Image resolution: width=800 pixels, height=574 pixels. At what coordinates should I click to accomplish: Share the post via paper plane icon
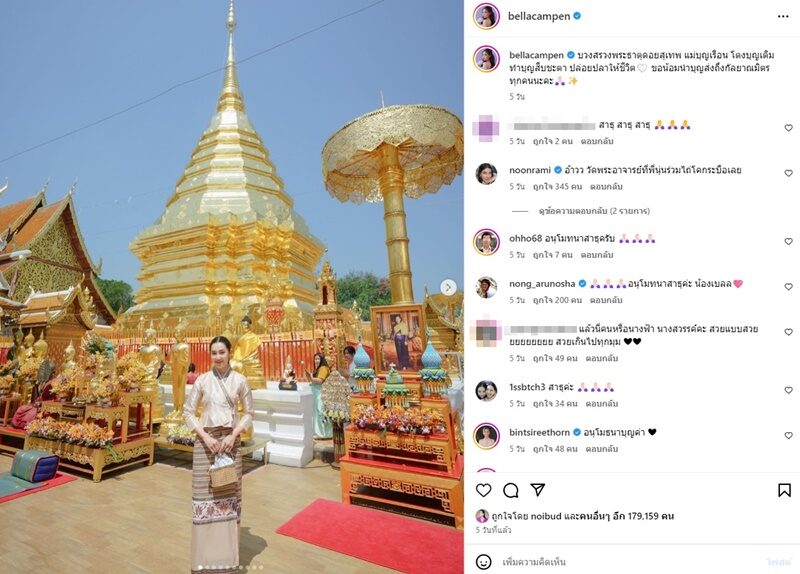click(x=538, y=490)
